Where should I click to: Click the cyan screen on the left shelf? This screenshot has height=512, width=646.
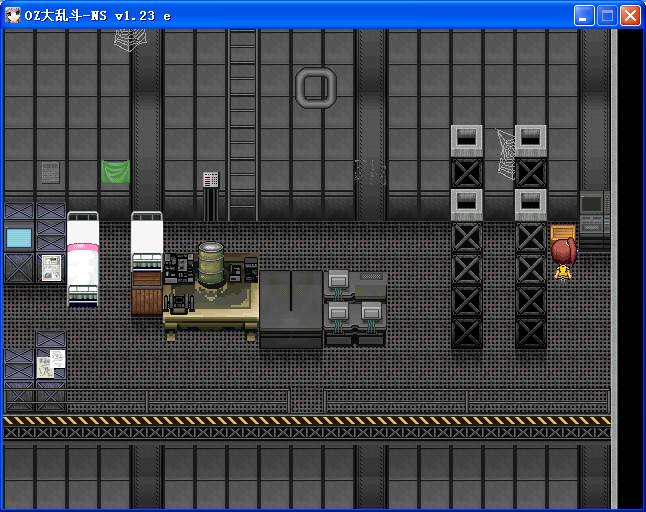point(19,238)
